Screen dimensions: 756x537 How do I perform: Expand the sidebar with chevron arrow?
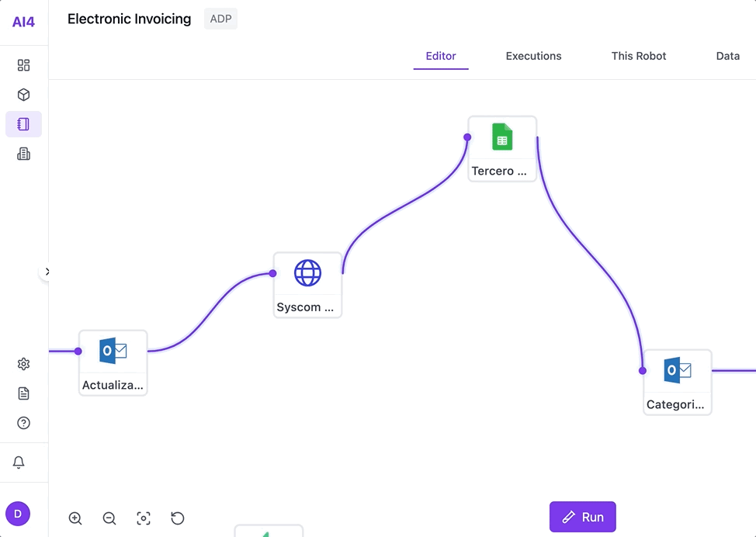pyautogui.click(x=47, y=272)
